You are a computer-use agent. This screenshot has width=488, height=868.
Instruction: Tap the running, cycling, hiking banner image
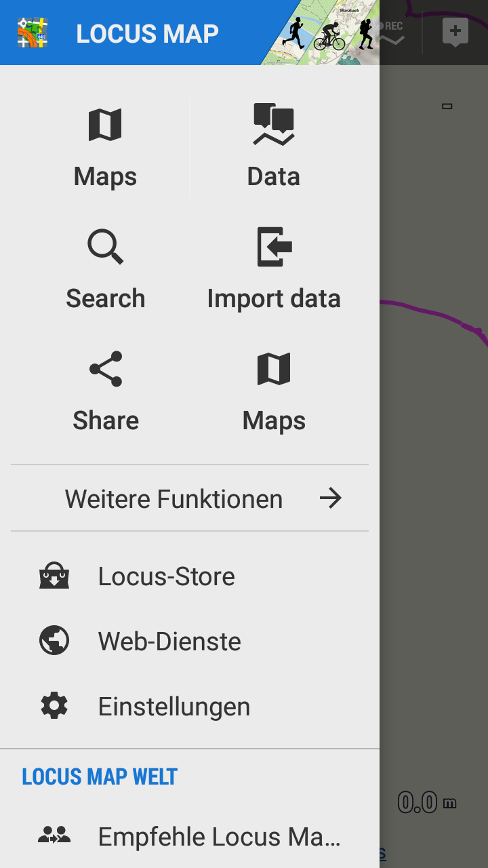click(329, 34)
